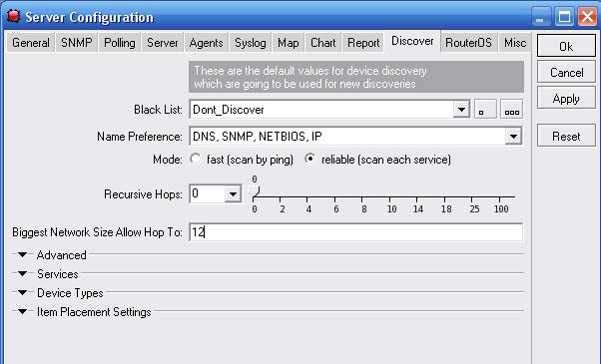Switch to the General tab
This screenshot has width=601, height=364.
(x=31, y=43)
